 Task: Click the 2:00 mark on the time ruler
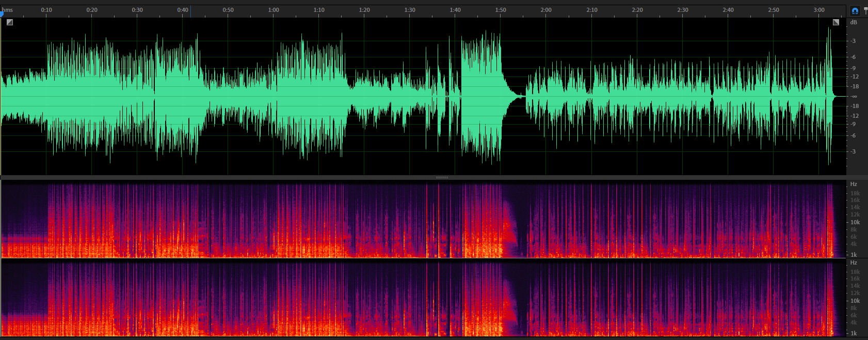pyautogui.click(x=546, y=10)
